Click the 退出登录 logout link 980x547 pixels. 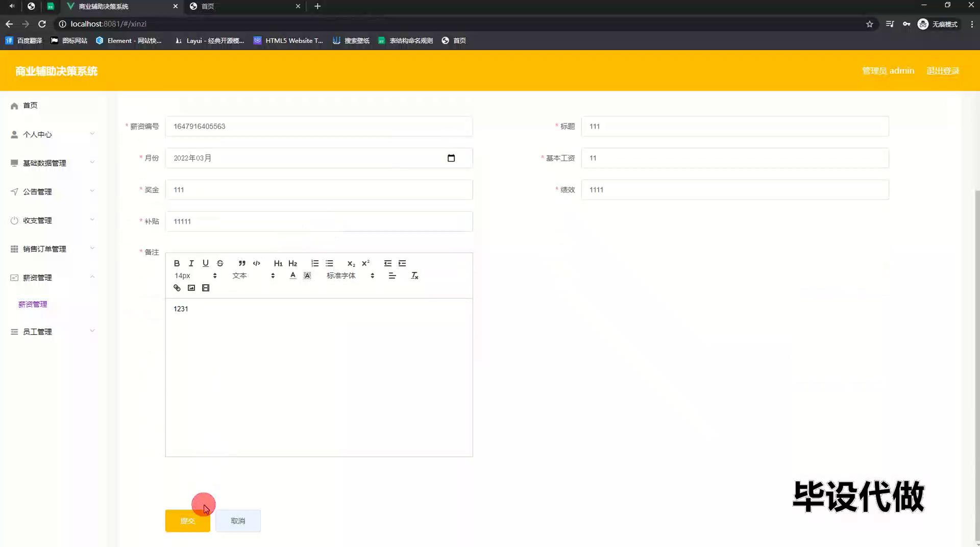(942, 71)
